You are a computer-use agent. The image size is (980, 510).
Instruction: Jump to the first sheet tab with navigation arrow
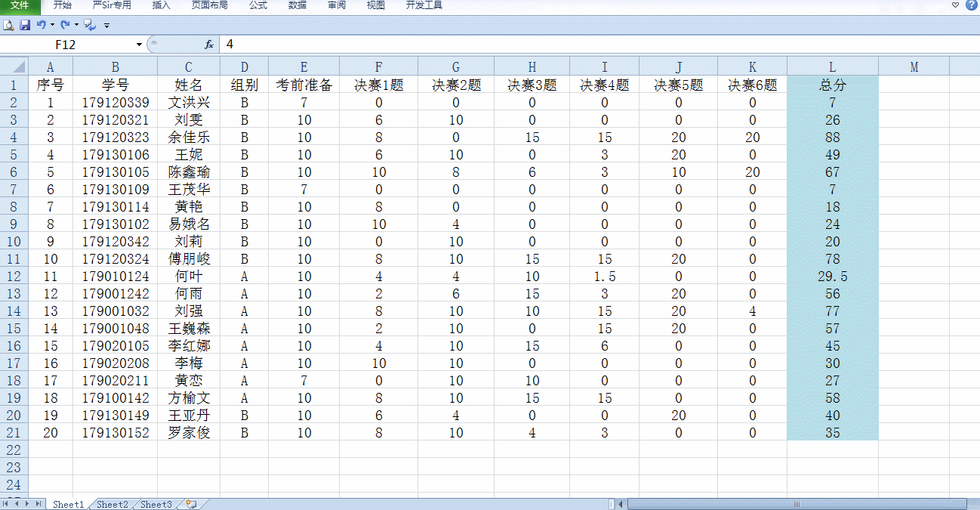[x=7, y=504]
